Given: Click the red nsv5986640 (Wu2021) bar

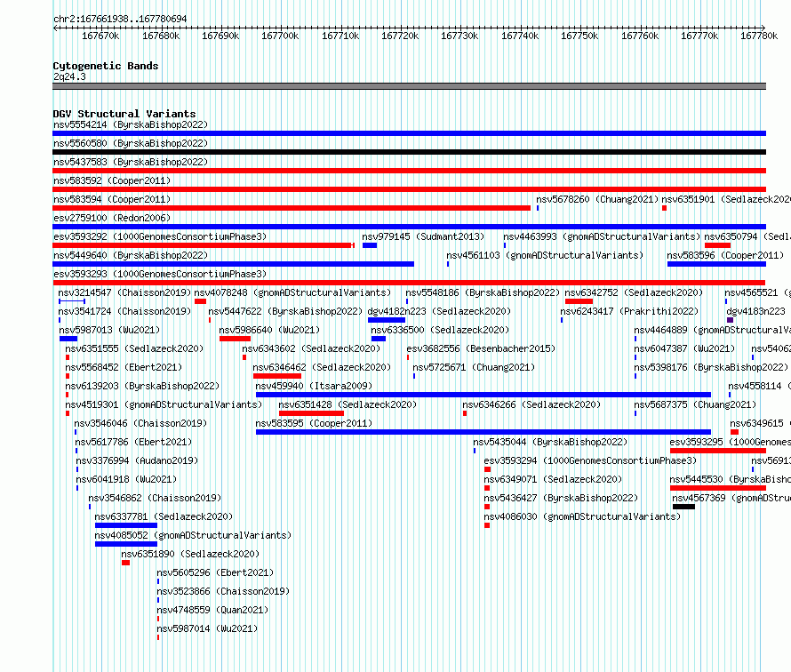Looking at the screenshot, I should point(235,339).
